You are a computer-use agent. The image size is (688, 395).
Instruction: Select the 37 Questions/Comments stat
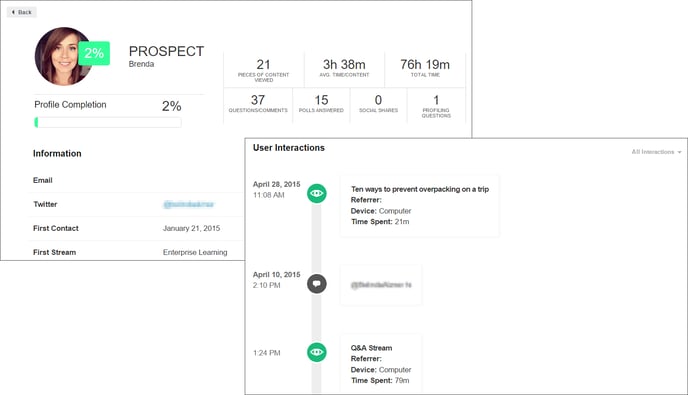[x=258, y=105]
